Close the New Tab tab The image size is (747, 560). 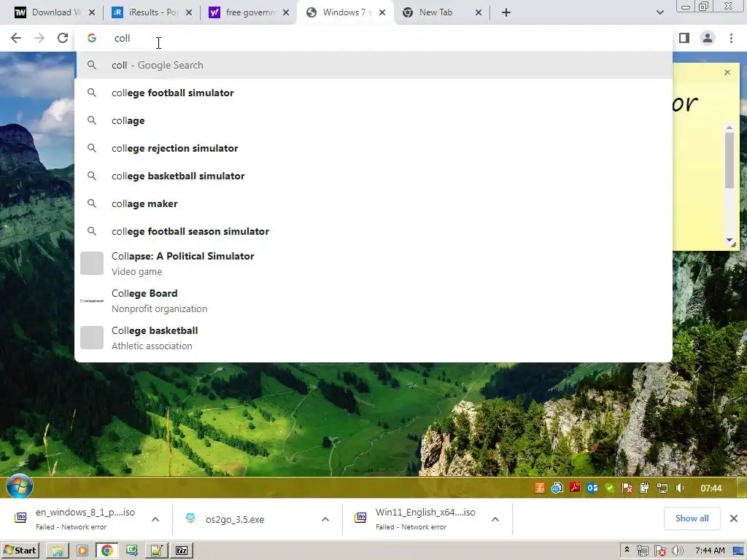pyautogui.click(x=479, y=13)
